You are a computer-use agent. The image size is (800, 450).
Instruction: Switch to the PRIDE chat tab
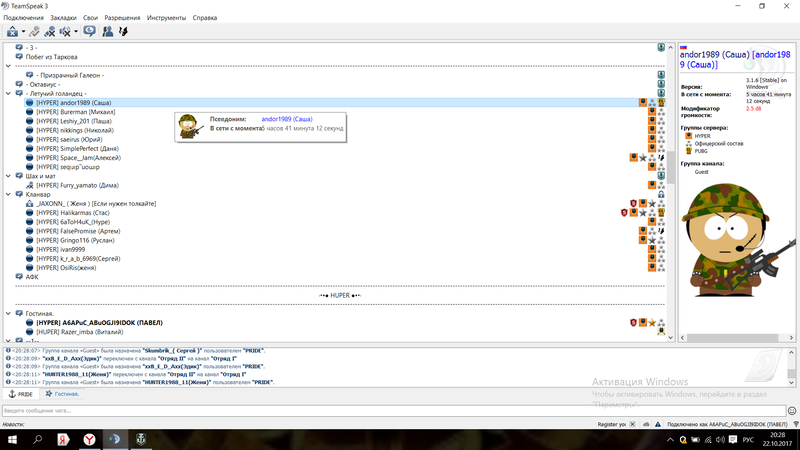coord(20,394)
